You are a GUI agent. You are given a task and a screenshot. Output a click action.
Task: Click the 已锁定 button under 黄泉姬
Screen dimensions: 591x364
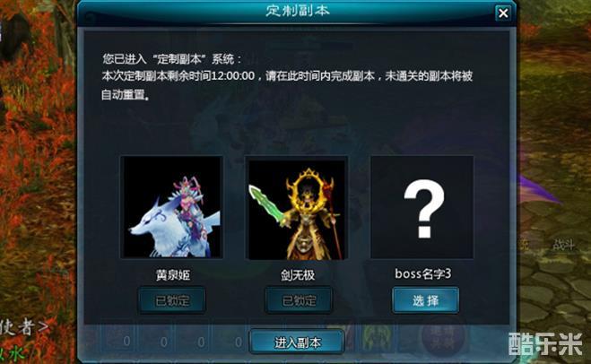[172, 300]
